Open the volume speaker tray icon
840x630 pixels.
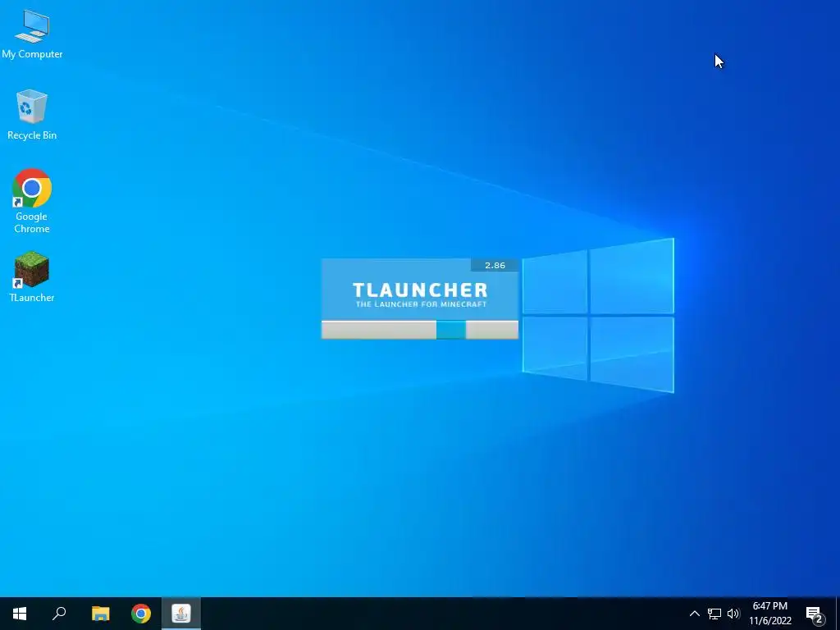point(733,614)
